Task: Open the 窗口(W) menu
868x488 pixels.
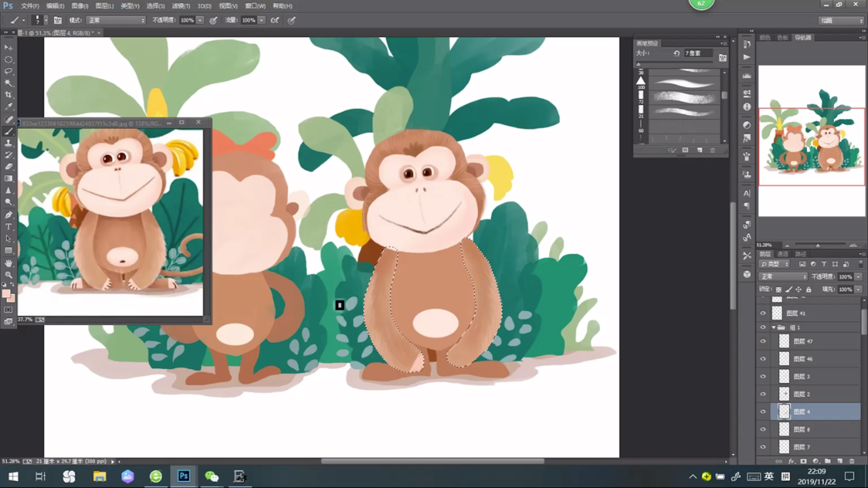Action: point(255,6)
